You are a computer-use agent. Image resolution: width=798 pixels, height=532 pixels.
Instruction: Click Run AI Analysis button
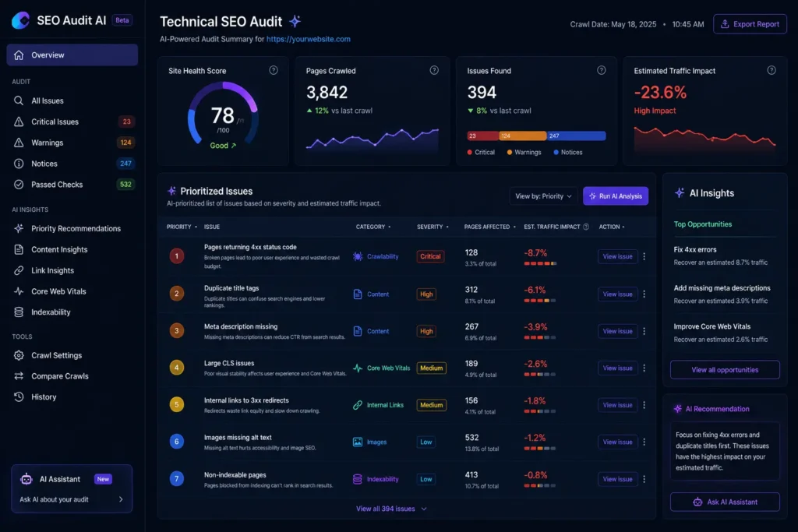(616, 196)
